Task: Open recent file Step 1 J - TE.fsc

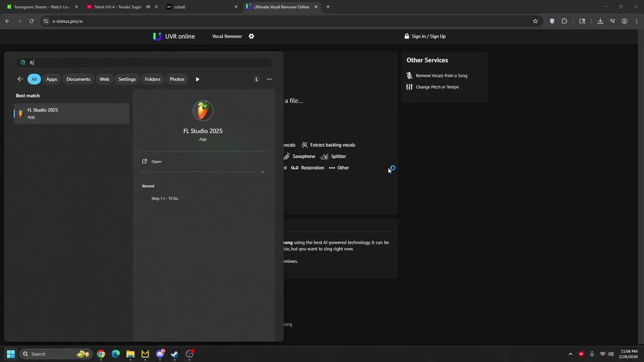Action: pyautogui.click(x=165, y=198)
